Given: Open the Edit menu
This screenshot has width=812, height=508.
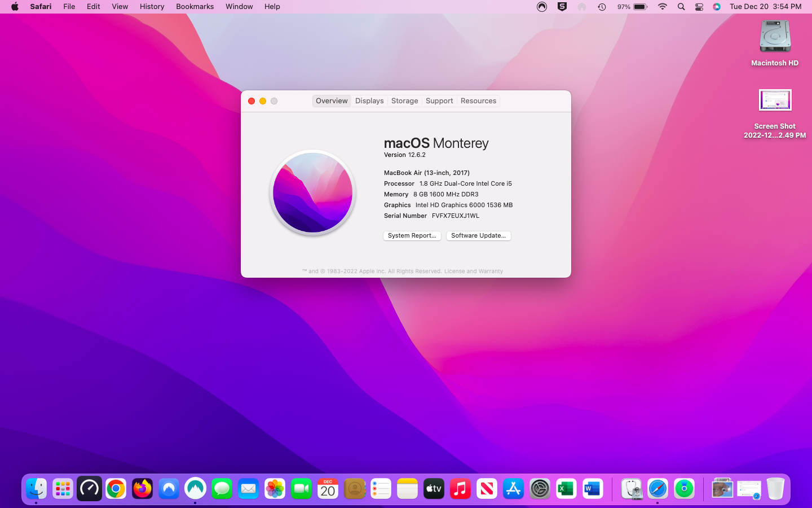Looking at the screenshot, I should (x=94, y=7).
